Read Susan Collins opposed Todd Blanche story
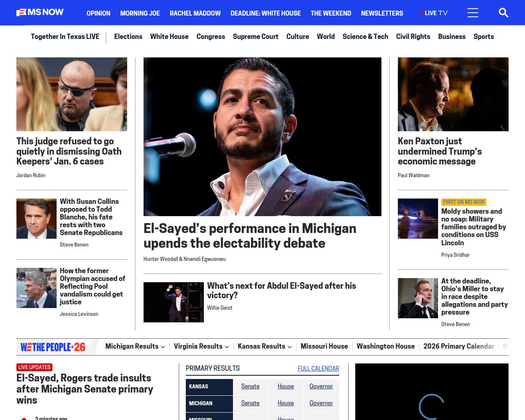Image resolution: width=525 pixels, height=420 pixels. [91, 217]
